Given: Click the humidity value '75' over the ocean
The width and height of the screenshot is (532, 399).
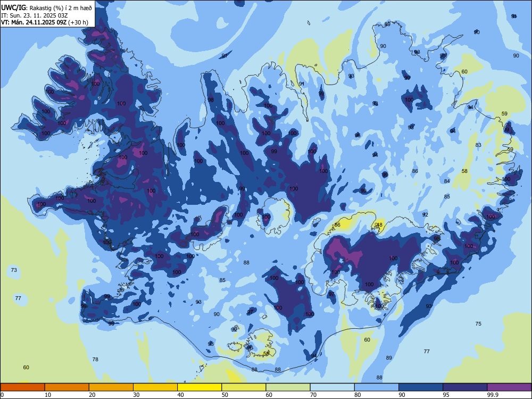Looking at the screenshot, I should (x=478, y=323).
